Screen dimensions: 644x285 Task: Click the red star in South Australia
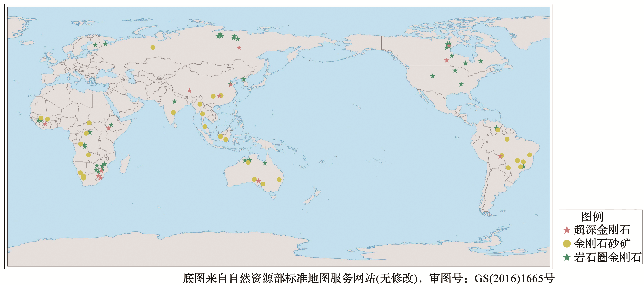tap(258, 181)
